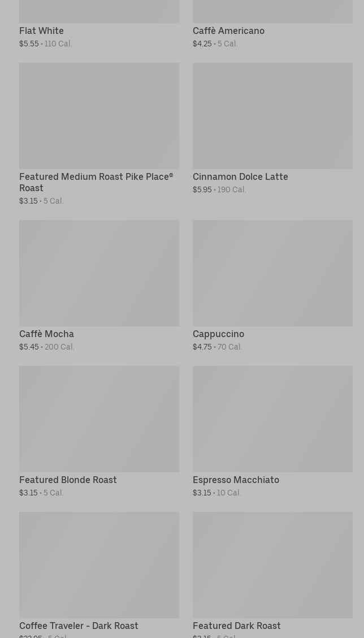Click Coffee Traveler - Dark Roast title
The height and width of the screenshot is (638, 364).
[x=79, y=626]
